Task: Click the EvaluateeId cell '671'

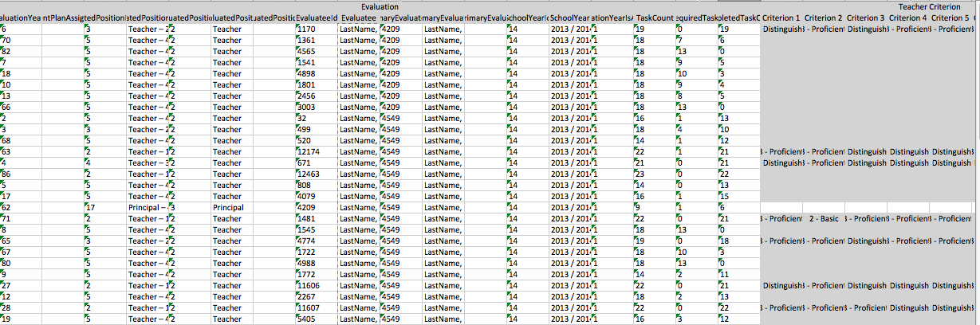Action: (x=317, y=162)
